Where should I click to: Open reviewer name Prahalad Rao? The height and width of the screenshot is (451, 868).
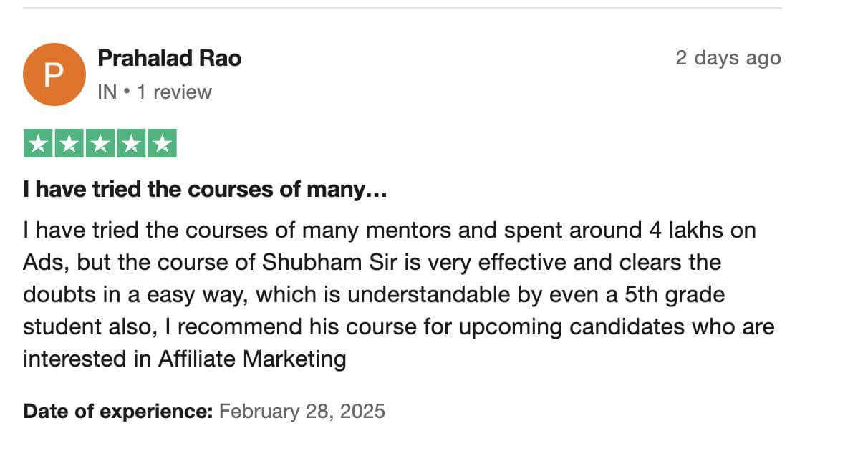point(169,58)
